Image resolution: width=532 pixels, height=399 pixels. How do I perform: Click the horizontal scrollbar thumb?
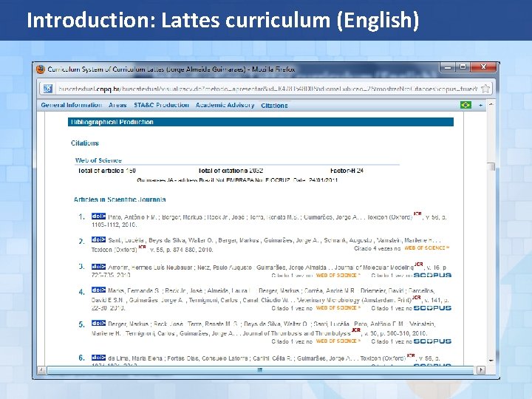[x=260, y=369]
